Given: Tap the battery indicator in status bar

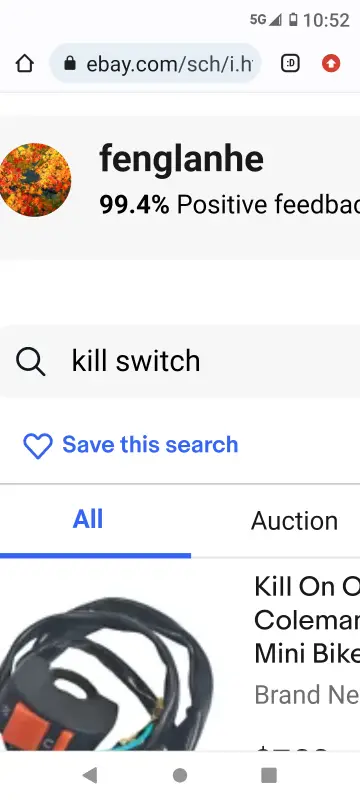Looking at the screenshot, I should click(x=293, y=20).
